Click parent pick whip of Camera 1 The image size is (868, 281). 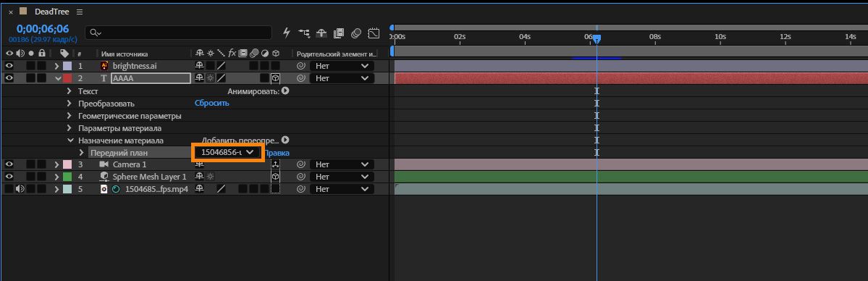(301, 164)
